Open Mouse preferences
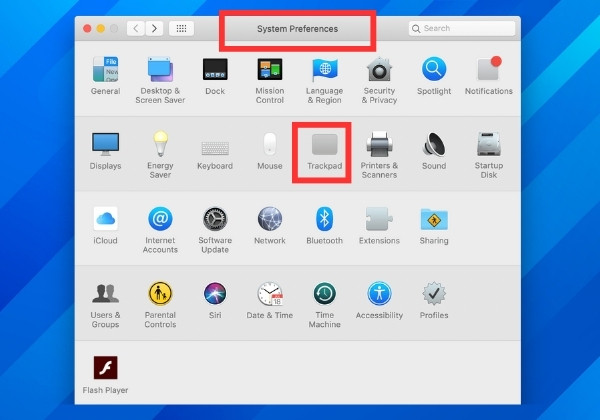 point(270,151)
